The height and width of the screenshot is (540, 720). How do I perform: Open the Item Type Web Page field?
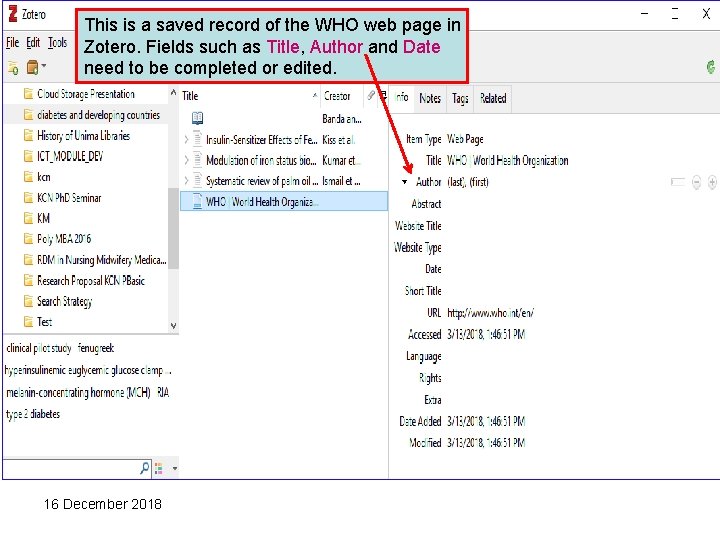pos(465,139)
